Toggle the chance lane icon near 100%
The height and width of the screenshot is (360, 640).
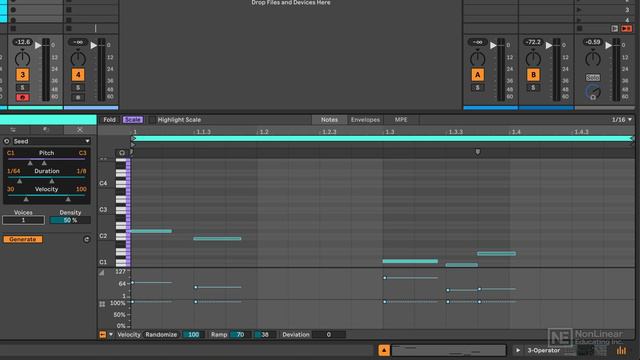coord(102,304)
